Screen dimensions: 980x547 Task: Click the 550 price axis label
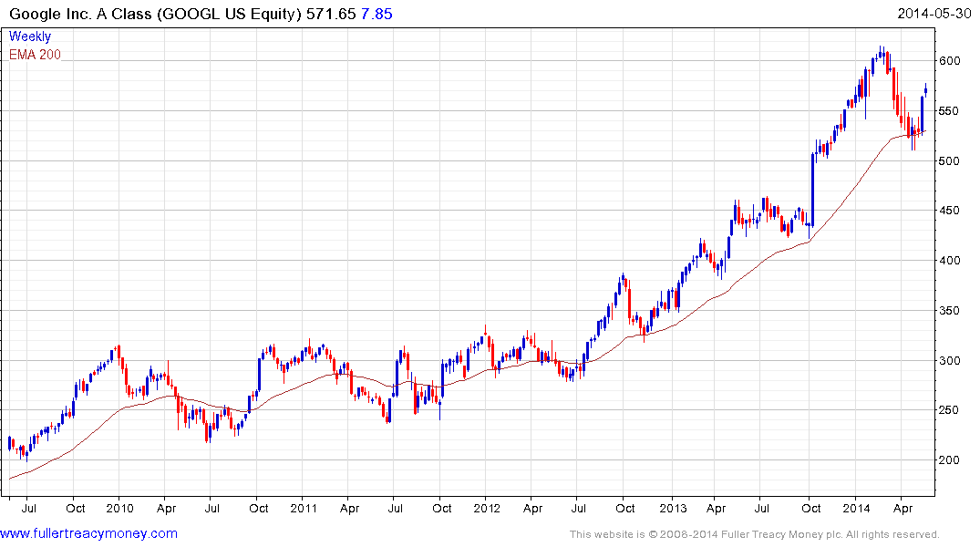coord(949,110)
